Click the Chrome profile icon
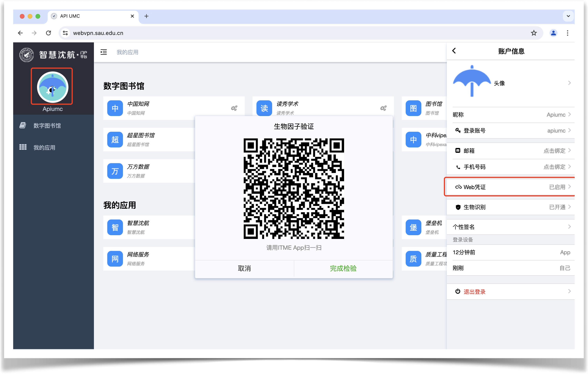 tap(553, 33)
